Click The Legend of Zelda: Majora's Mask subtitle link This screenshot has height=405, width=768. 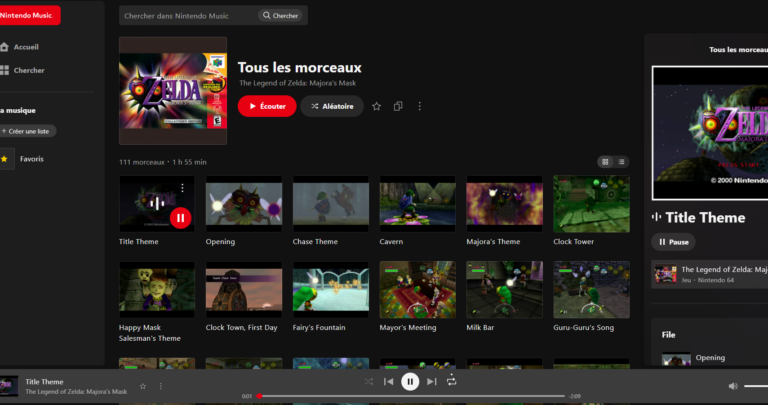298,83
